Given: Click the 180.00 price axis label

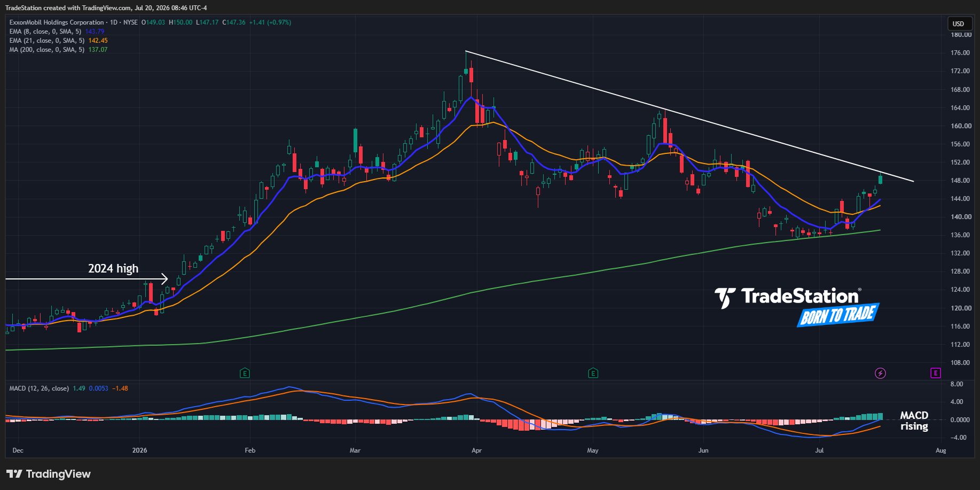Looking at the screenshot, I should [961, 35].
